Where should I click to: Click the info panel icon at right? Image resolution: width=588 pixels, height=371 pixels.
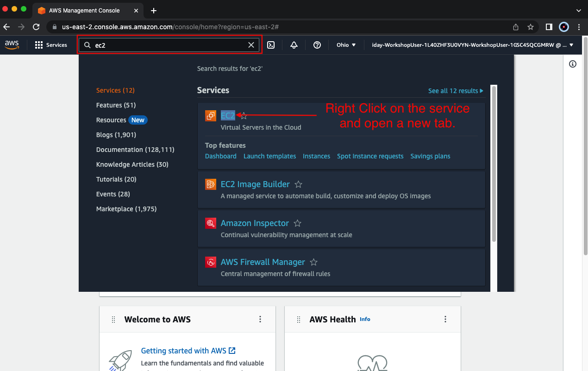pyautogui.click(x=573, y=64)
